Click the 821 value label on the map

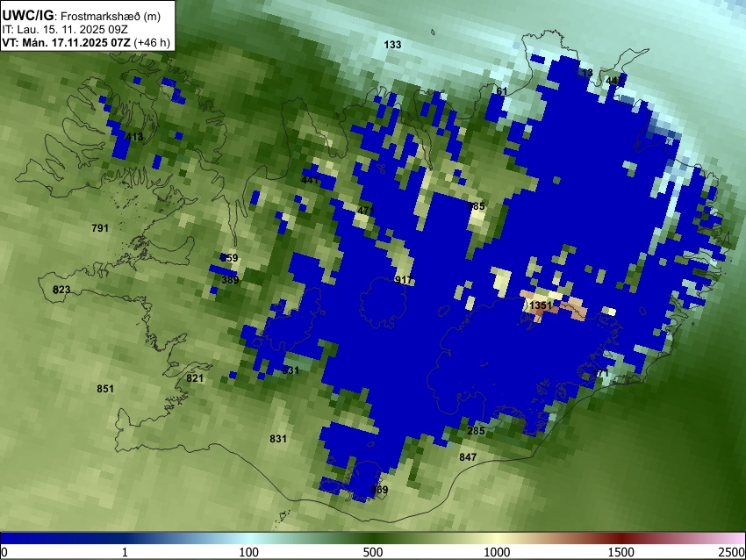(x=195, y=378)
